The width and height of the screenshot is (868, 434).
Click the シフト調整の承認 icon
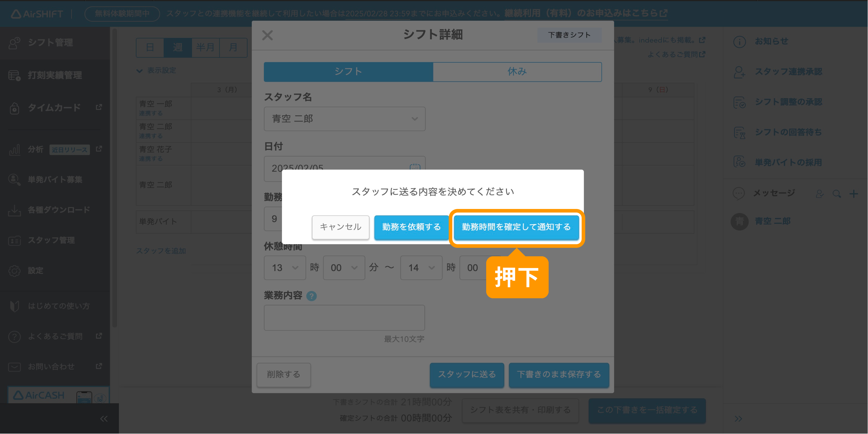(x=739, y=102)
